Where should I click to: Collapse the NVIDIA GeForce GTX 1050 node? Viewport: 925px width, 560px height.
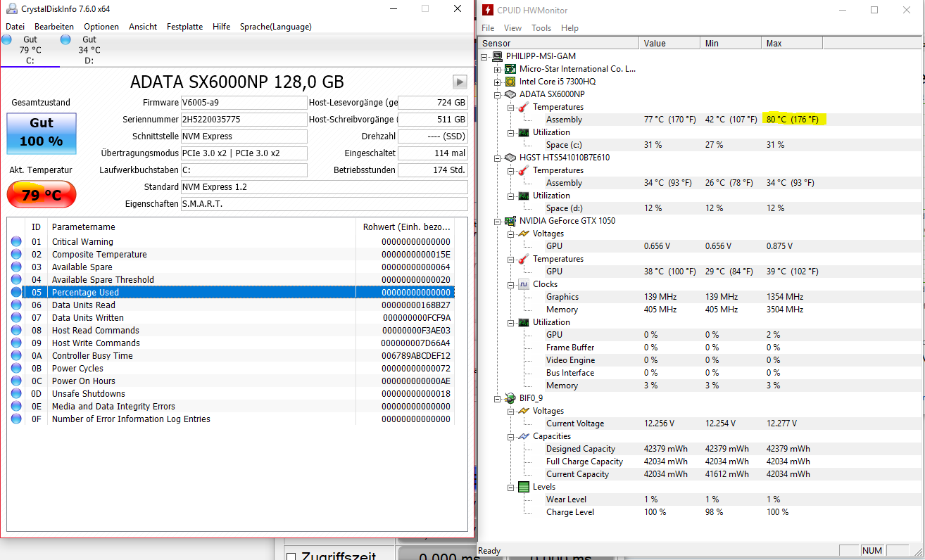[x=498, y=221]
